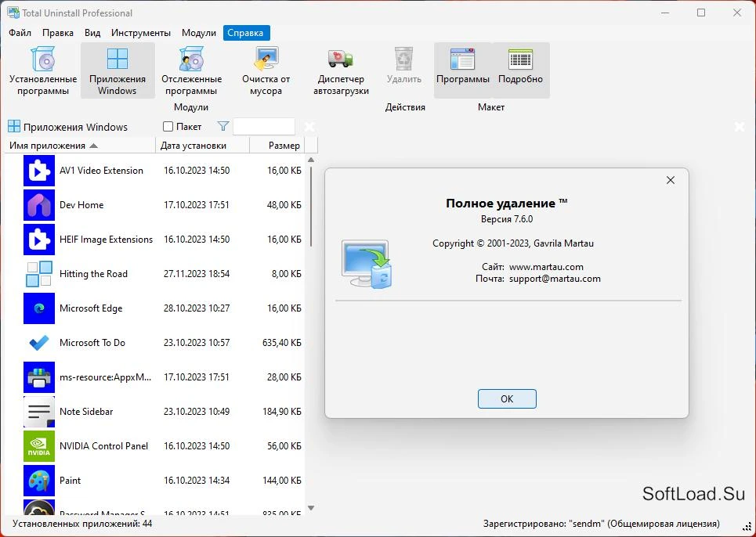Close the About dialog with X
Screen dimensions: 756x537
point(670,180)
